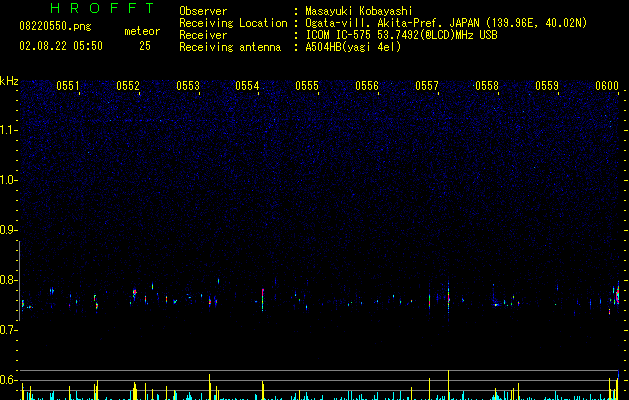Click the 1.0 kHz axis label

tap(8, 180)
